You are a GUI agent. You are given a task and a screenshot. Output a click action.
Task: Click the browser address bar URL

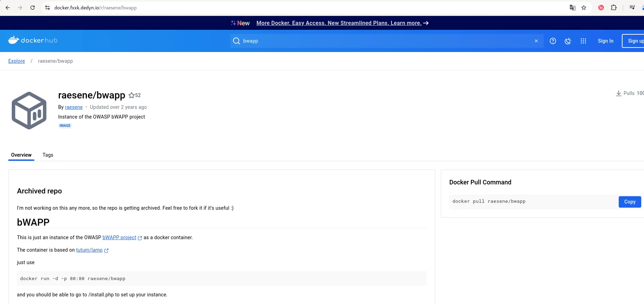[96, 8]
